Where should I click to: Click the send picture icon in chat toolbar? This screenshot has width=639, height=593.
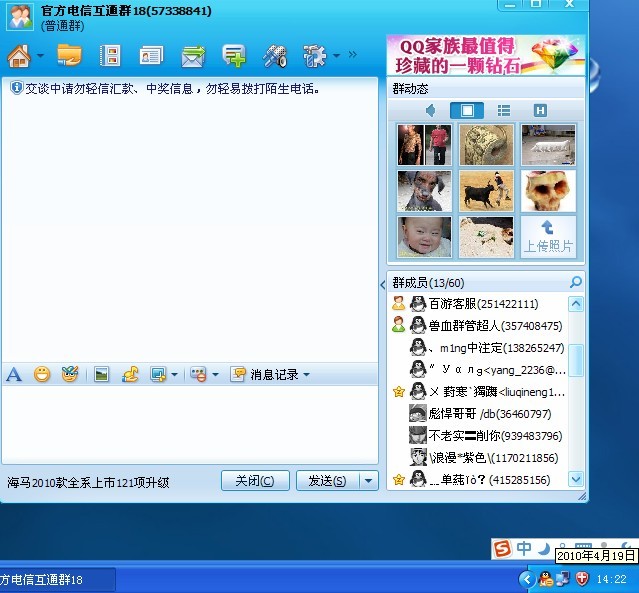(x=101, y=374)
